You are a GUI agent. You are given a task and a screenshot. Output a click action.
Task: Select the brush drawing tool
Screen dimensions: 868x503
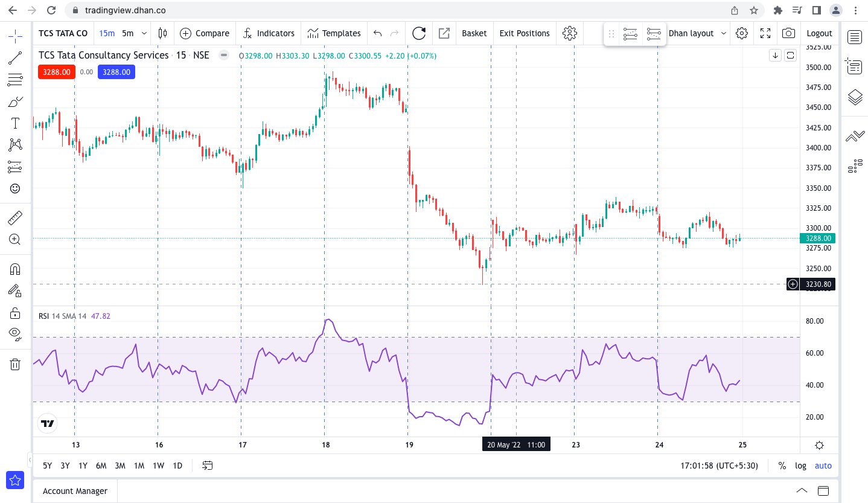click(15, 101)
